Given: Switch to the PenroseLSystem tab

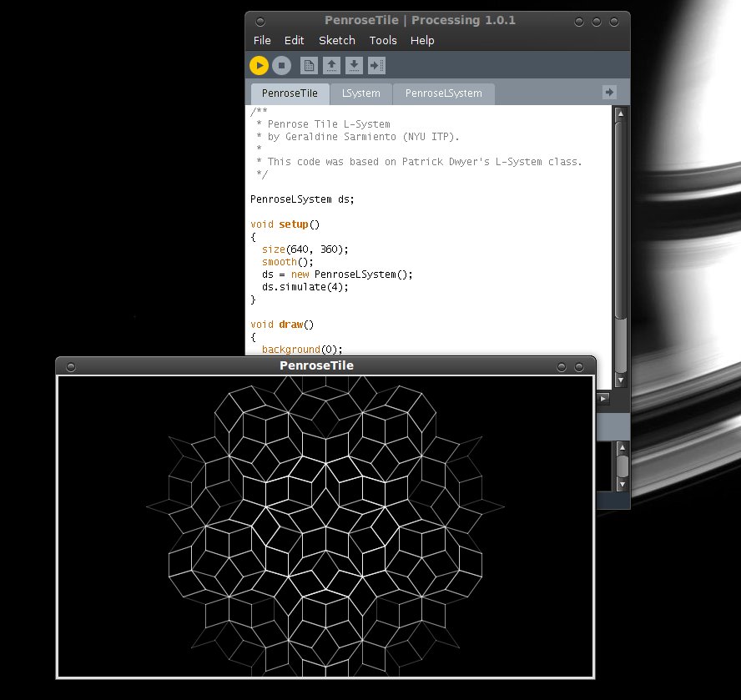Looking at the screenshot, I should point(444,93).
